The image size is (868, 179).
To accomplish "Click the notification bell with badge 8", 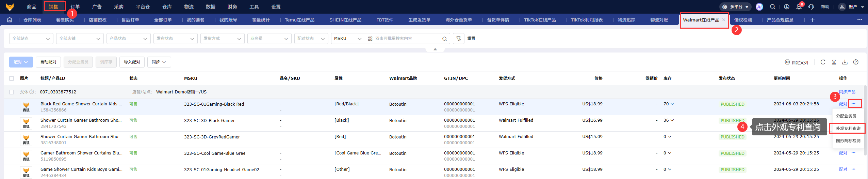I will coord(799,7).
